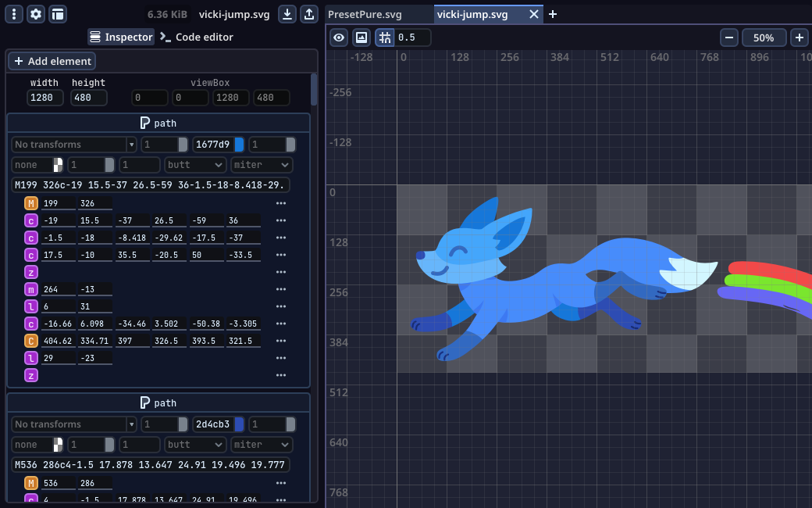Click the grid size field 0.5
Viewport: 812px width, 508px height.
[x=412, y=38]
